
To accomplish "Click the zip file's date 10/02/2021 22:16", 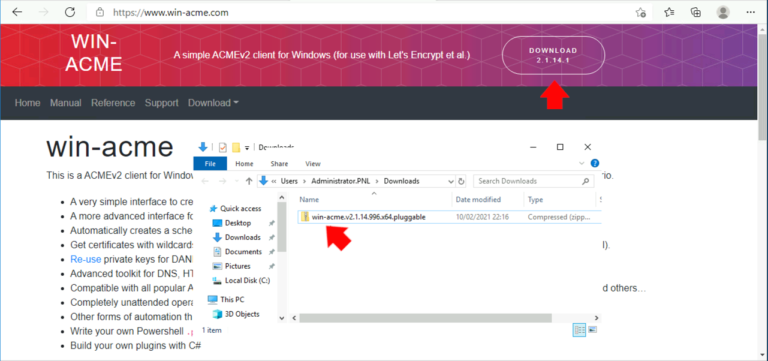I will pyautogui.click(x=482, y=217).
